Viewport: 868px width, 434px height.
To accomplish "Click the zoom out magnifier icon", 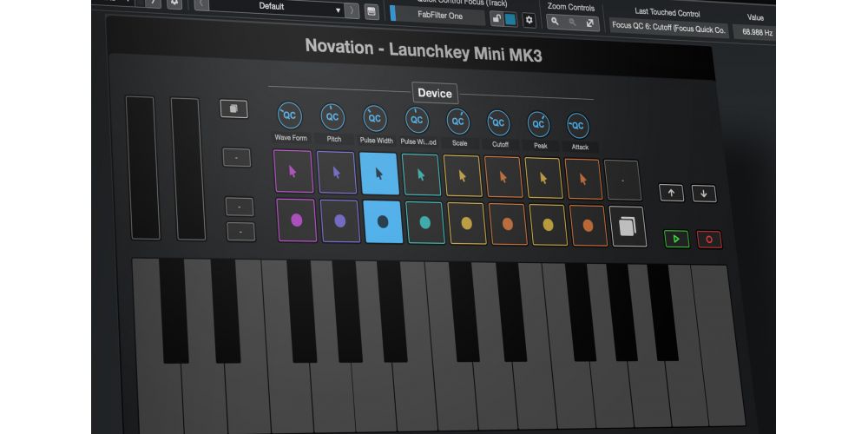I will click(x=572, y=23).
